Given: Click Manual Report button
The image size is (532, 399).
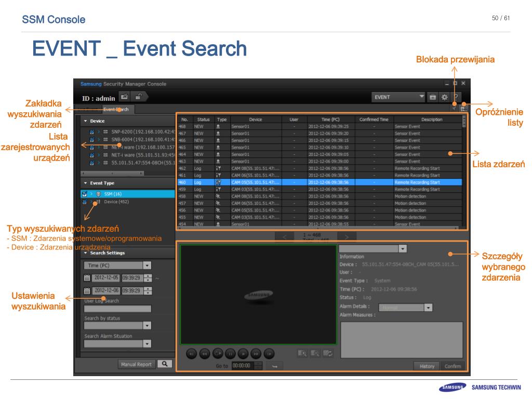Looking at the screenshot, I should (137, 364).
